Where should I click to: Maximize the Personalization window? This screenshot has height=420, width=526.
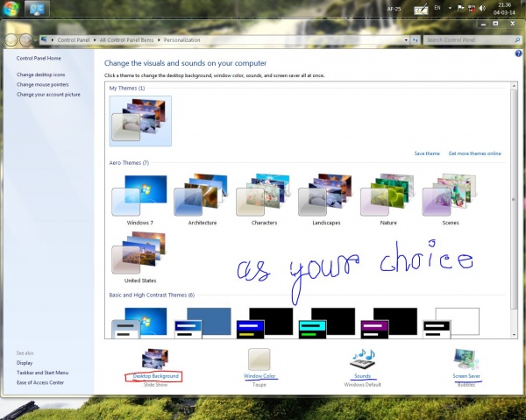[495, 24]
